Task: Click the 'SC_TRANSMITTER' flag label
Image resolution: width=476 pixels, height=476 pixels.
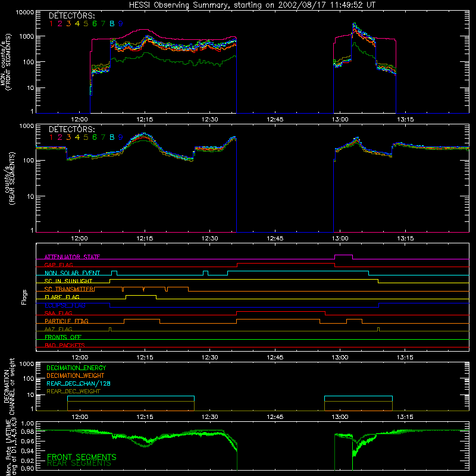Action: pyautogui.click(x=69, y=289)
